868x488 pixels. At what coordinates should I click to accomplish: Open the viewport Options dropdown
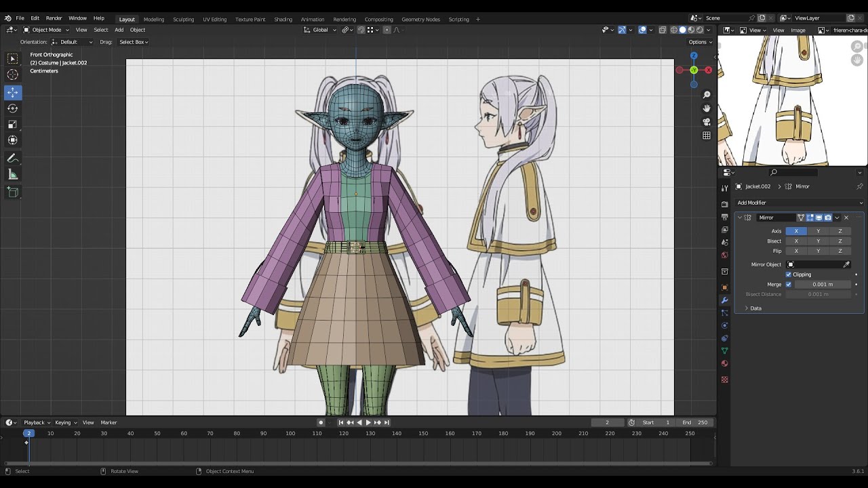click(x=701, y=42)
